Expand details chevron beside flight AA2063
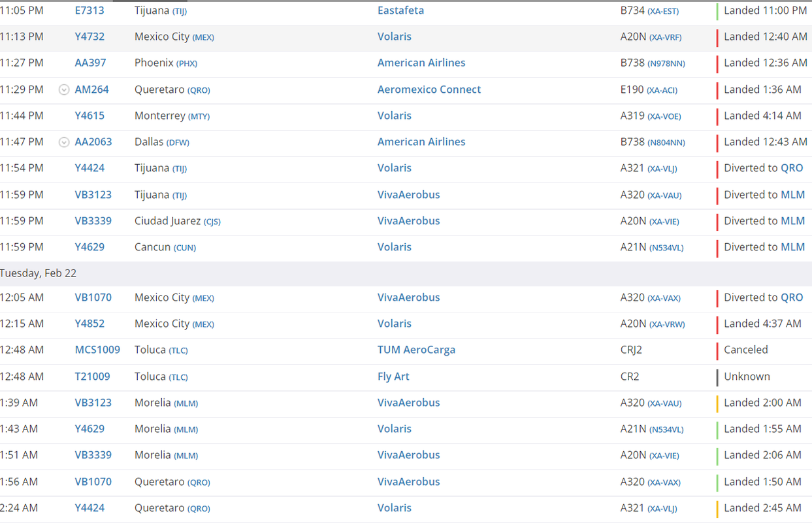Image resolution: width=812 pixels, height=523 pixels. pos(64,142)
